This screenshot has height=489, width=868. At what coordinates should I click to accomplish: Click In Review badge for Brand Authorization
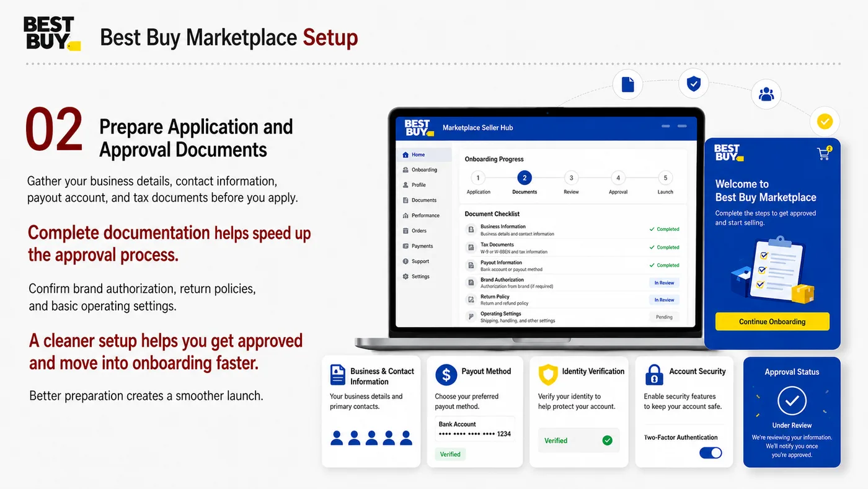tap(664, 282)
